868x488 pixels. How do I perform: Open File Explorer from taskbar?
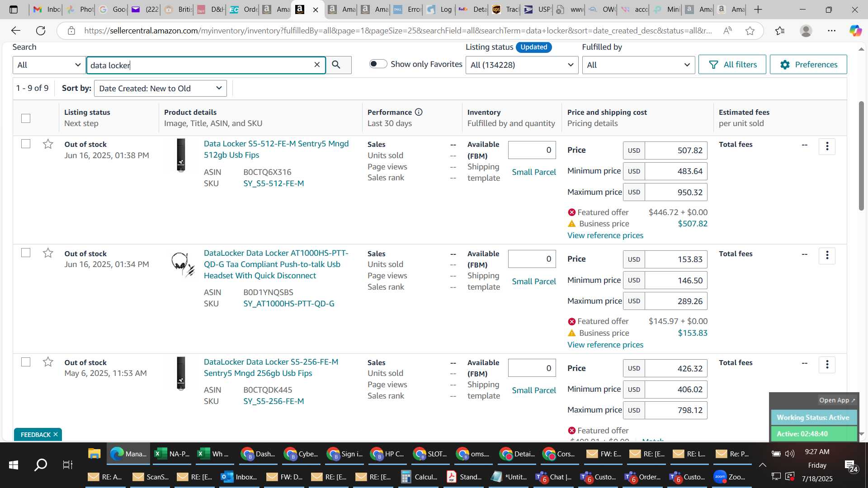coord(94,454)
